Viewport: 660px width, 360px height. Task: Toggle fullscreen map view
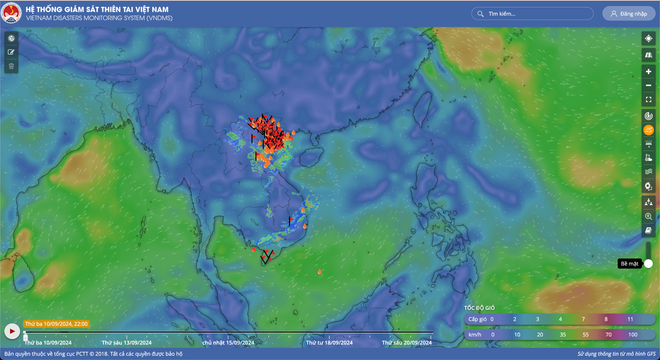pyautogui.click(x=648, y=100)
